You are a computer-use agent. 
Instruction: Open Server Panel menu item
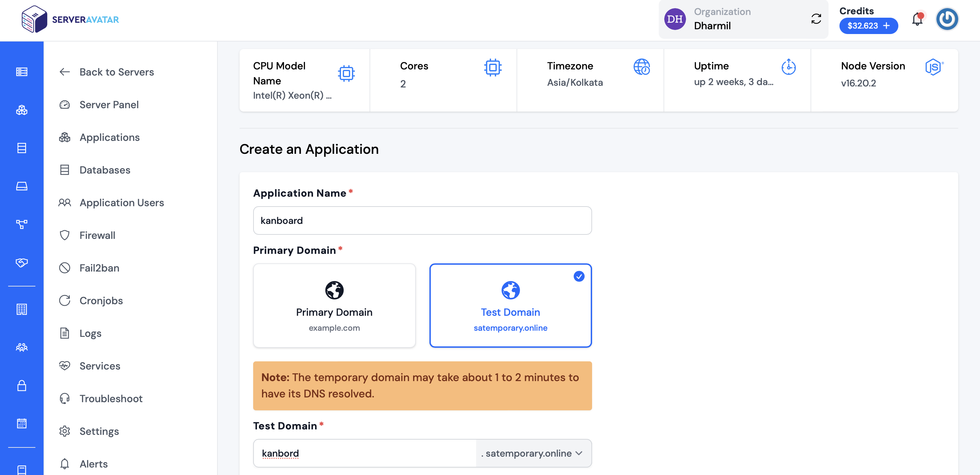pyautogui.click(x=109, y=104)
